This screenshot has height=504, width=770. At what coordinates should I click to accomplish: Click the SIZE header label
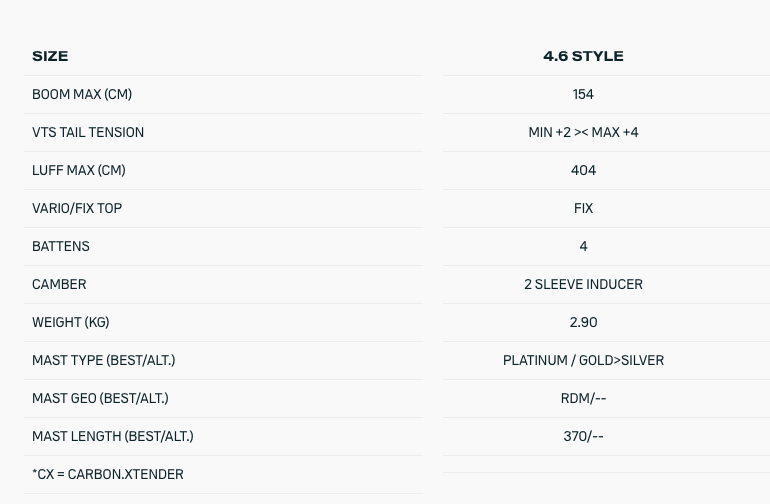click(50, 56)
